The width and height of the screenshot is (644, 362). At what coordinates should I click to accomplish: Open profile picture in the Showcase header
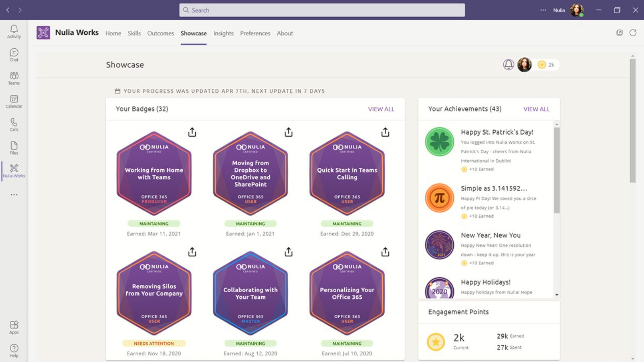[524, 64]
